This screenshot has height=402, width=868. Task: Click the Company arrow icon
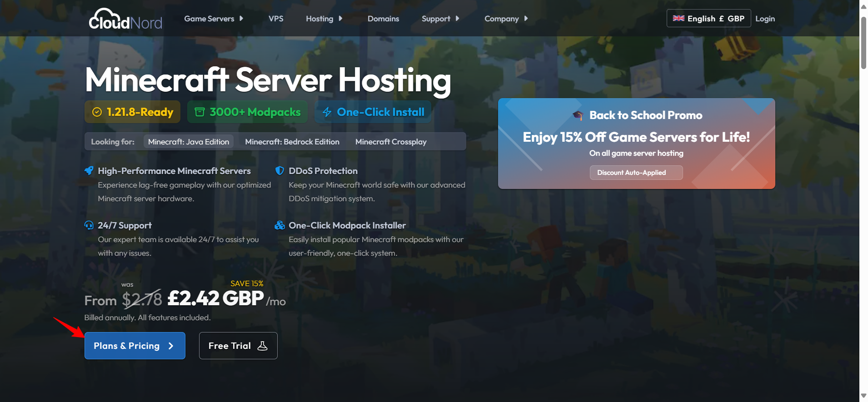click(x=526, y=19)
